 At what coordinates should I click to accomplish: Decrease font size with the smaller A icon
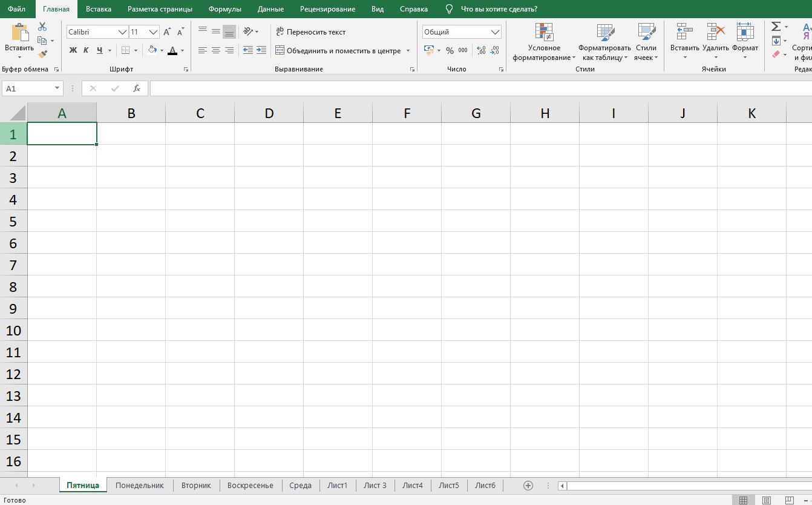tap(181, 32)
